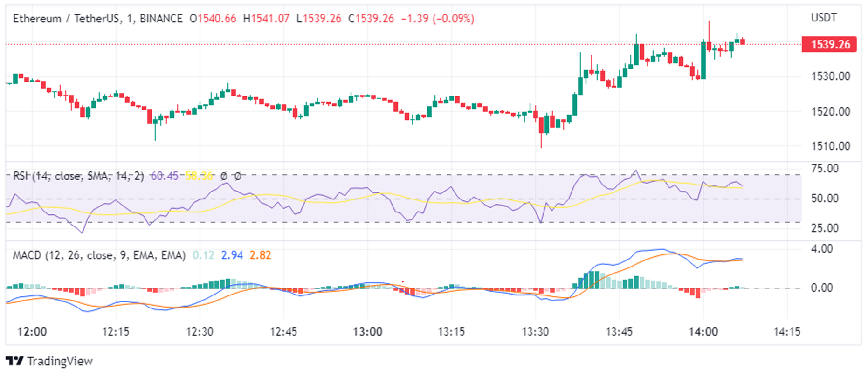Click the 1520.00 price axis label
This screenshot has width=868, height=370.
point(831,111)
